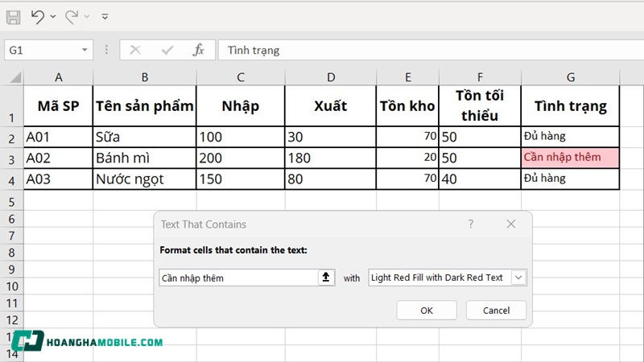Screen dimensions: 644x362
Task: Click the Sữa product cell
Action: pos(145,137)
